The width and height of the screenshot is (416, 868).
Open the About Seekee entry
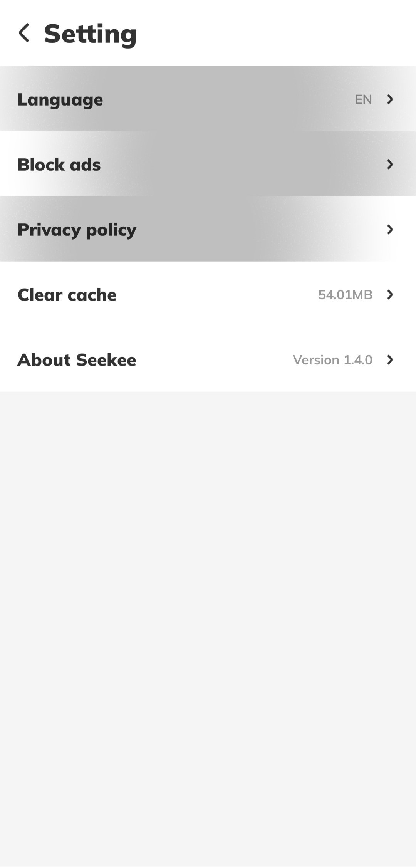click(x=208, y=359)
